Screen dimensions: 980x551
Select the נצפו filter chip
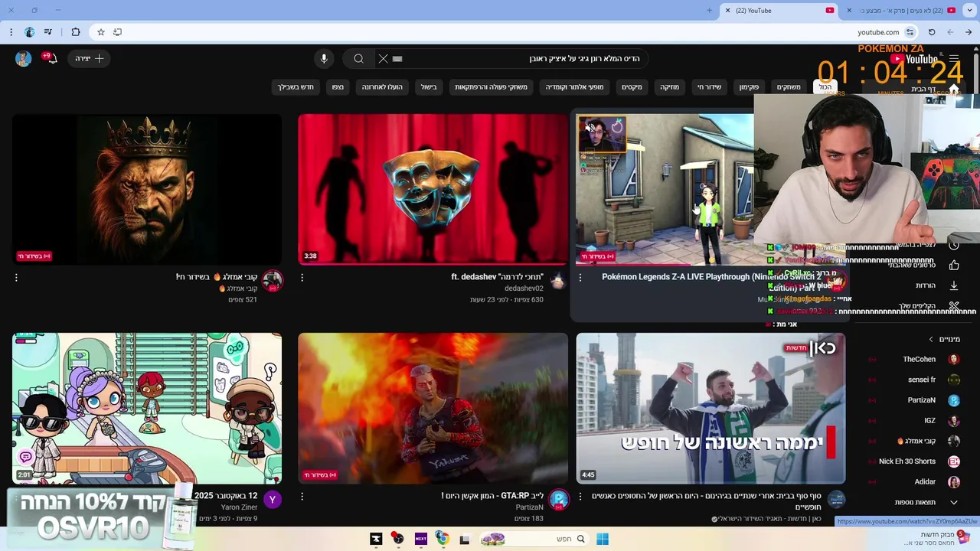pyautogui.click(x=338, y=87)
